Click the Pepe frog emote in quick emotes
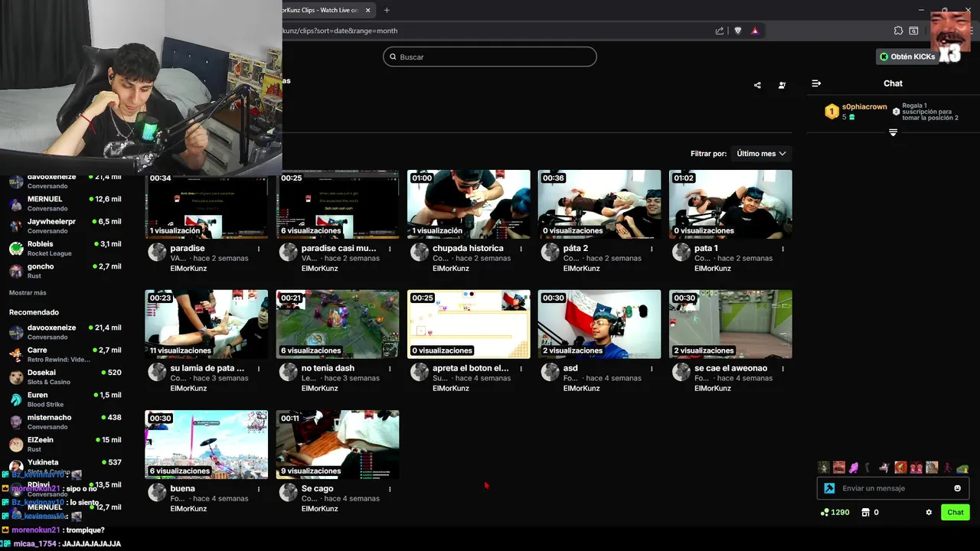Image resolution: width=980 pixels, height=551 pixels. [962, 468]
